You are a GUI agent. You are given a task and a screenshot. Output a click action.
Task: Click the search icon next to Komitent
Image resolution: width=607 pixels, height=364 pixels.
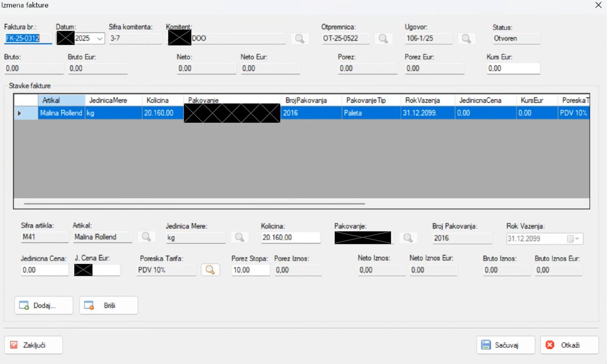point(300,39)
